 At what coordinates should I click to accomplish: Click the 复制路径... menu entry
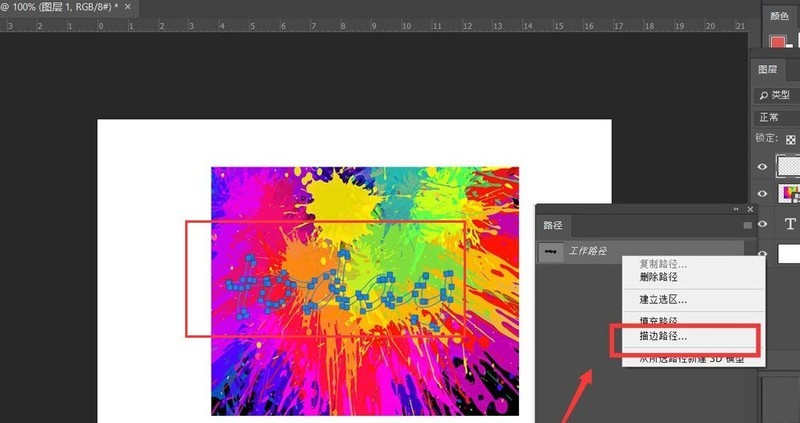pos(663,265)
